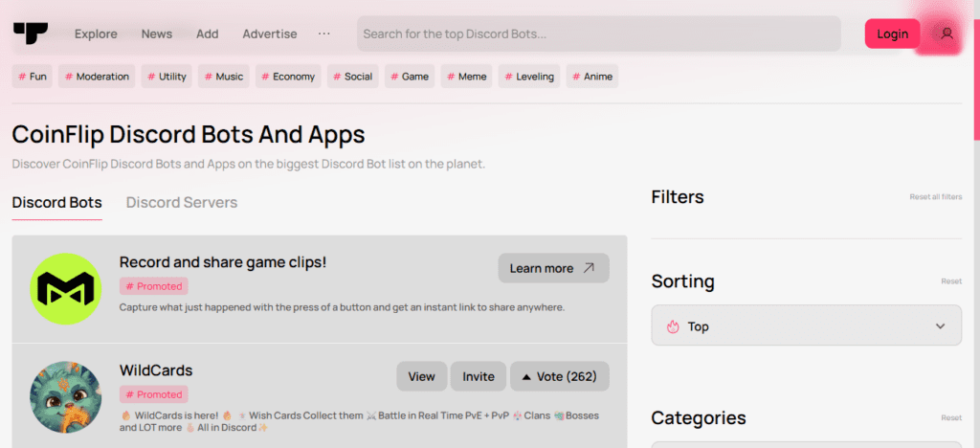Open the WildCards bot title
The width and height of the screenshot is (980, 448).
pyautogui.click(x=156, y=370)
